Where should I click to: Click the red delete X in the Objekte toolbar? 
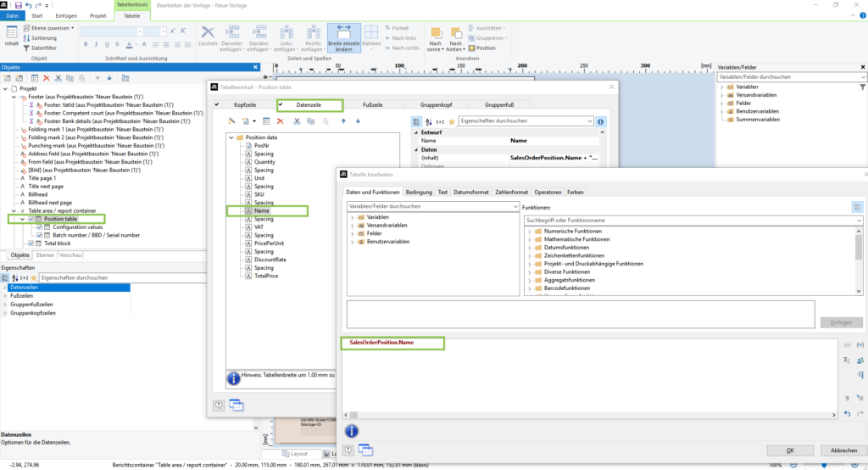pyautogui.click(x=47, y=77)
